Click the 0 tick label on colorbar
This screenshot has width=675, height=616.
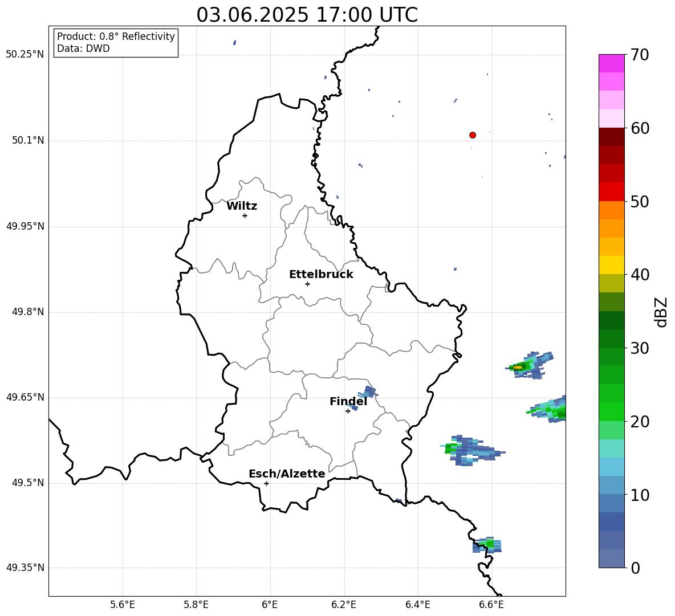tap(635, 568)
